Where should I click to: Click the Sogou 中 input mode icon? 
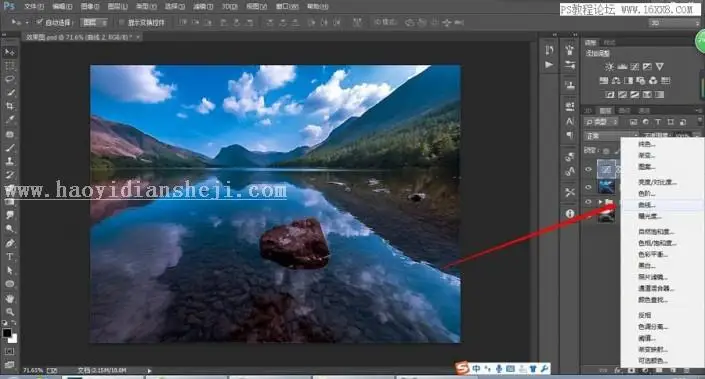coord(476,369)
